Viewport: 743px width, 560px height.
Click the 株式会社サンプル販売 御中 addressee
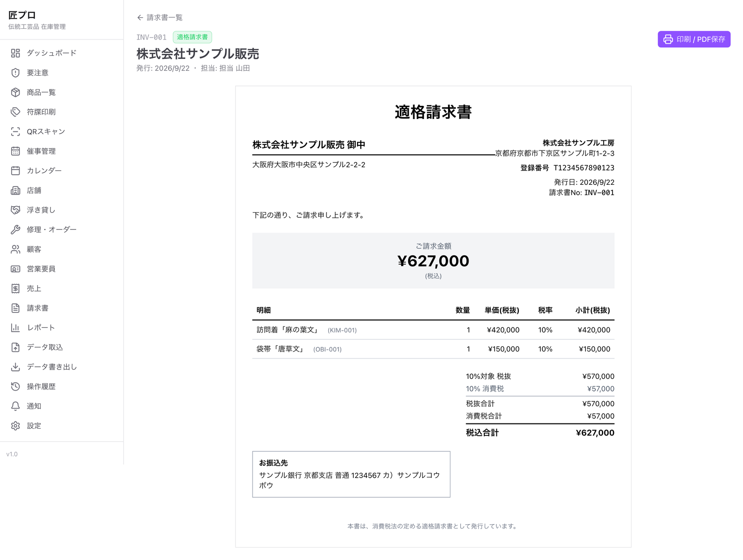tap(309, 145)
